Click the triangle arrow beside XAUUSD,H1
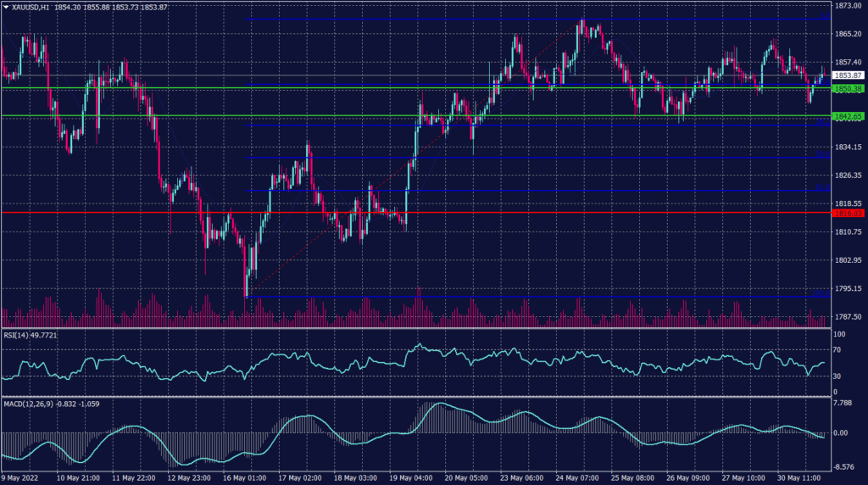868x485 pixels. coord(4,6)
